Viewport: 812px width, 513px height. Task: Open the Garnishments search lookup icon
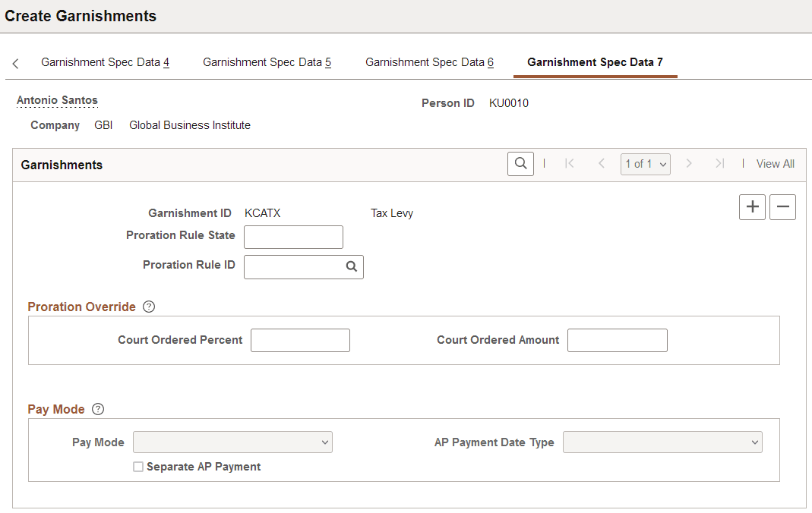[x=520, y=163]
